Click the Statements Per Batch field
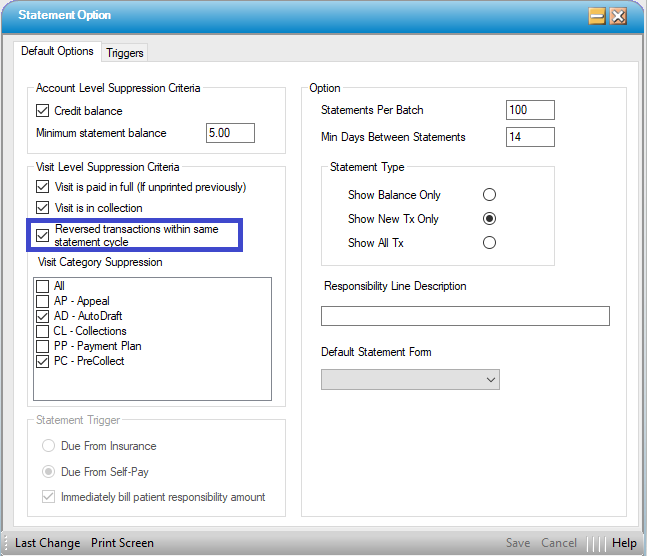This screenshot has width=647, height=556. click(530, 110)
